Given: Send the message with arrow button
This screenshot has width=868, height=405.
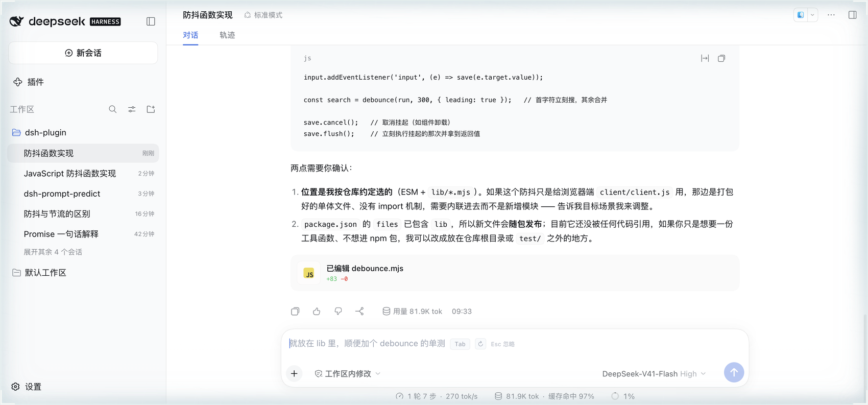Looking at the screenshot, I should [x=734, y=372].
